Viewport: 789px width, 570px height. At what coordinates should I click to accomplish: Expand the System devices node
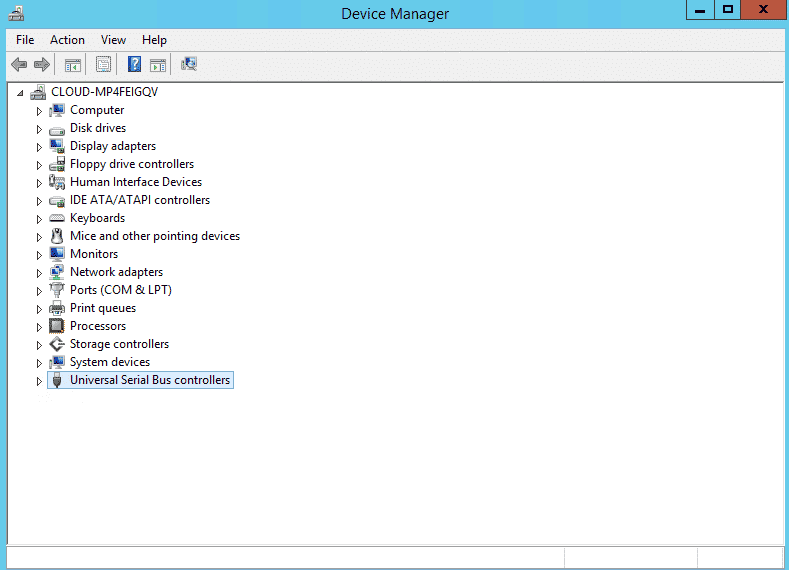(39, 363)
